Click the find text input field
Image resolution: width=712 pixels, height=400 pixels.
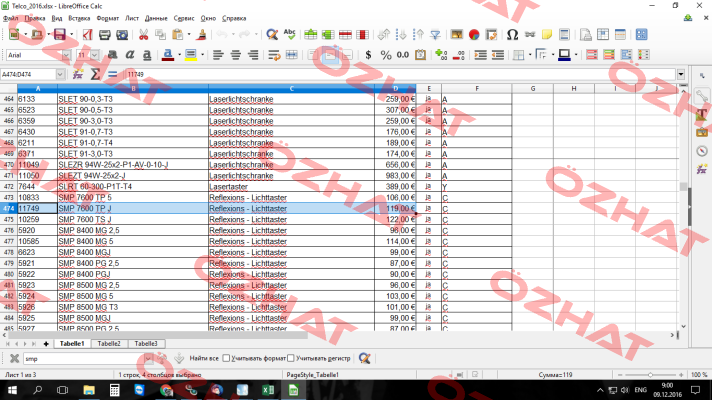tap(84, 359)
